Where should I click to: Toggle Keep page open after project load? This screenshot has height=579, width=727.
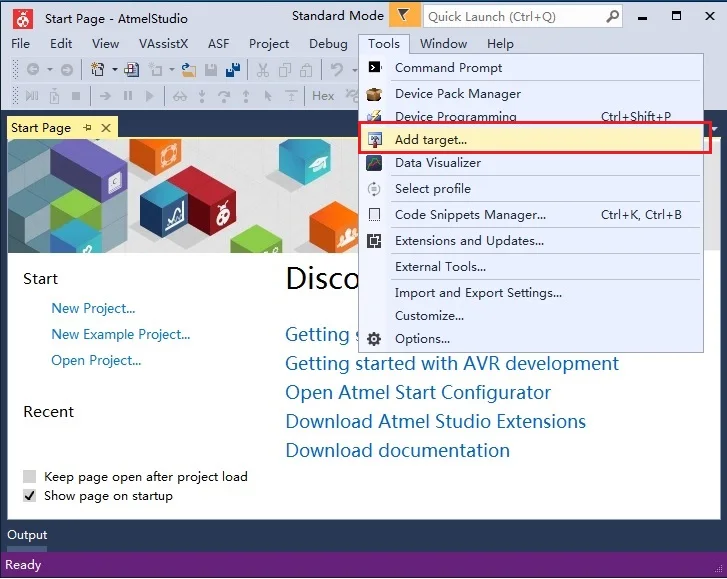[x=30, y=477]
